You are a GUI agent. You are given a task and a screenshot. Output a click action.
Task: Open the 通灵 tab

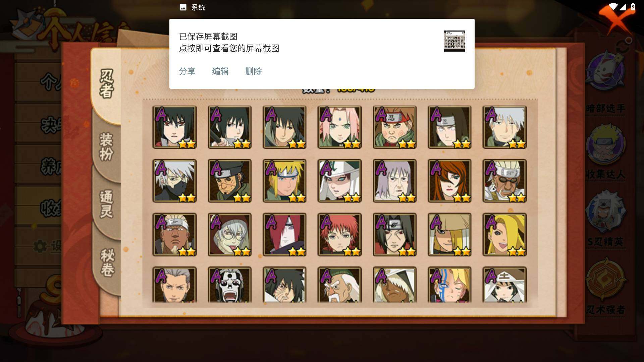(x=106, y=204)
